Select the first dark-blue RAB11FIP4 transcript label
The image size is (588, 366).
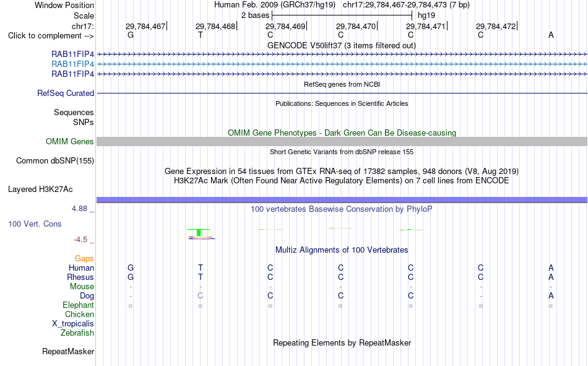pos(73,54)
